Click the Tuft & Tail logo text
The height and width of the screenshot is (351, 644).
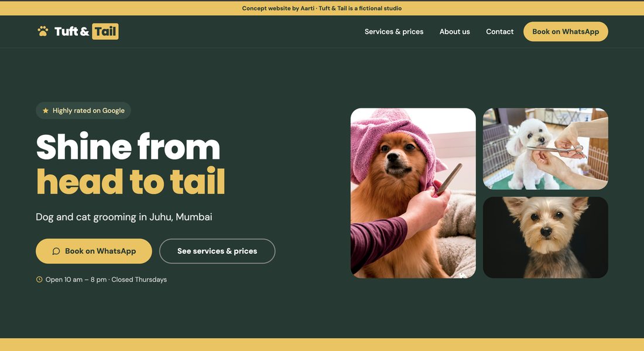point(86,31)
